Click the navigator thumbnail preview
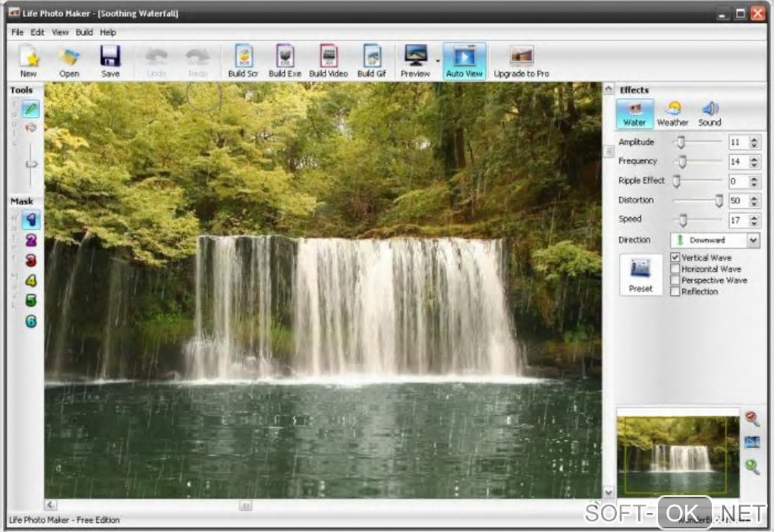Screen dimensions: 774x532 (x=678, y=455)
